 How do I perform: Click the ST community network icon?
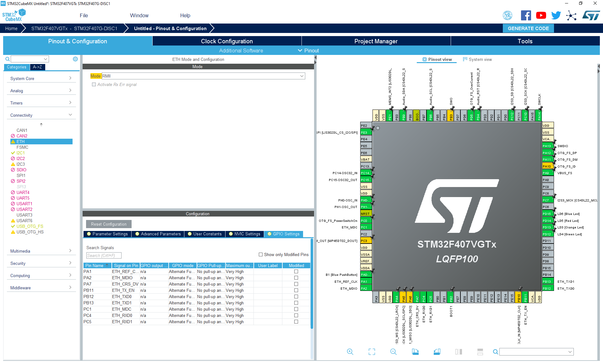click(571, 15)
